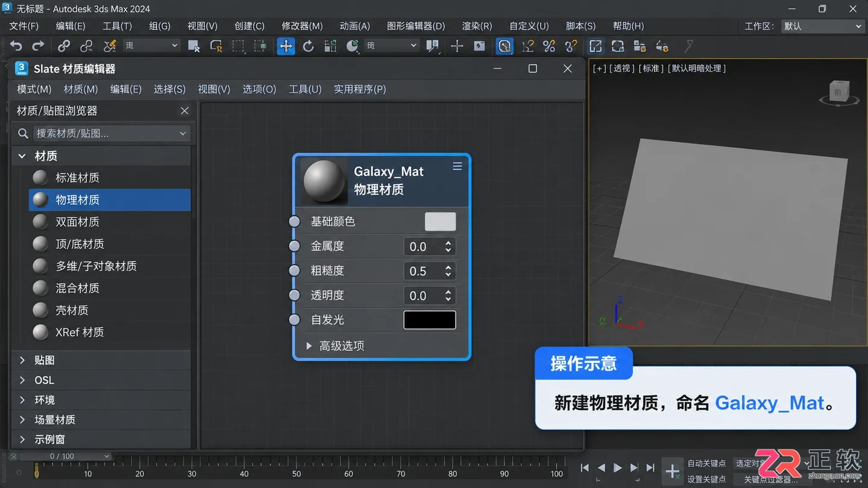Toggle the highlighted Snaps toggle
This screenshot has height=488, width=868.
tap(505, 46)
